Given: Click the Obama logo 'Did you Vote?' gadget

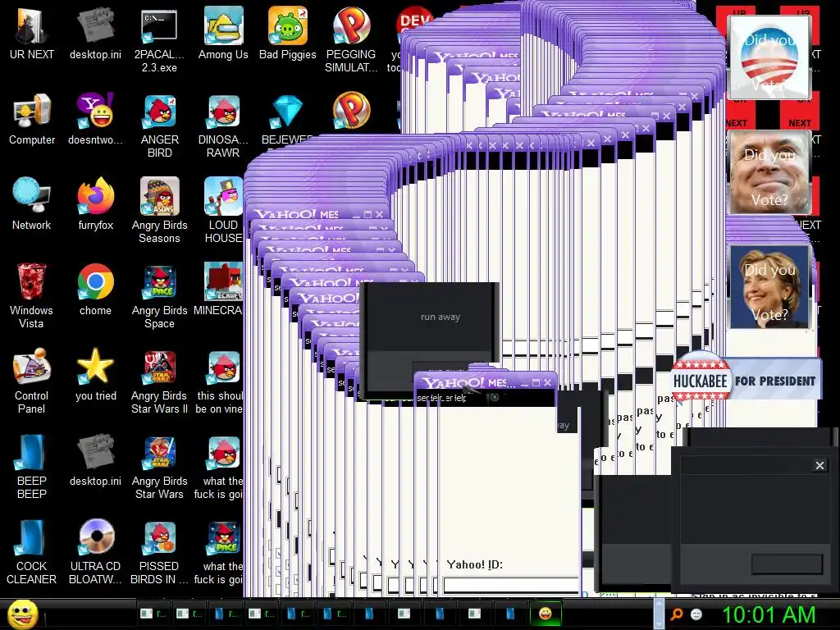Looking at the screenshot, I should [769, 57].
